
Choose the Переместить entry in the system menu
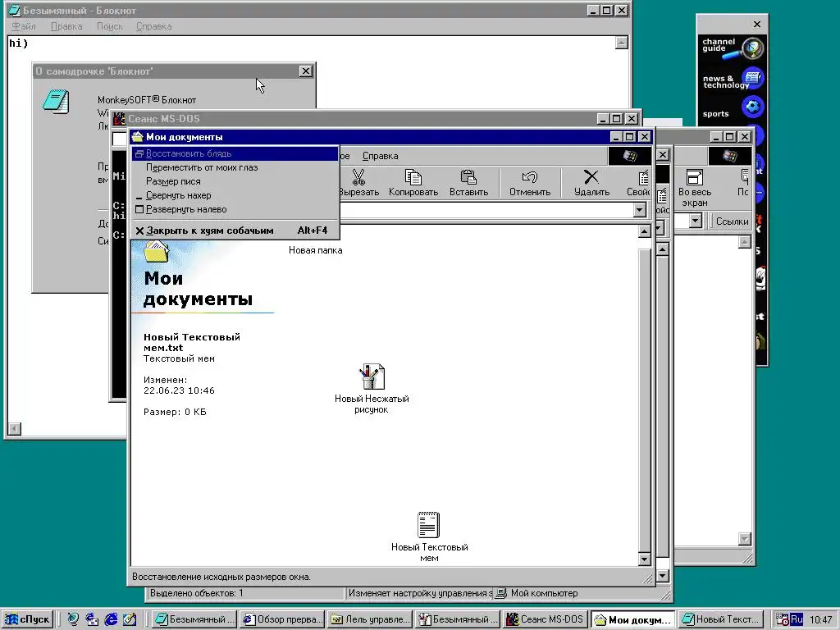(x=235, y=167)
